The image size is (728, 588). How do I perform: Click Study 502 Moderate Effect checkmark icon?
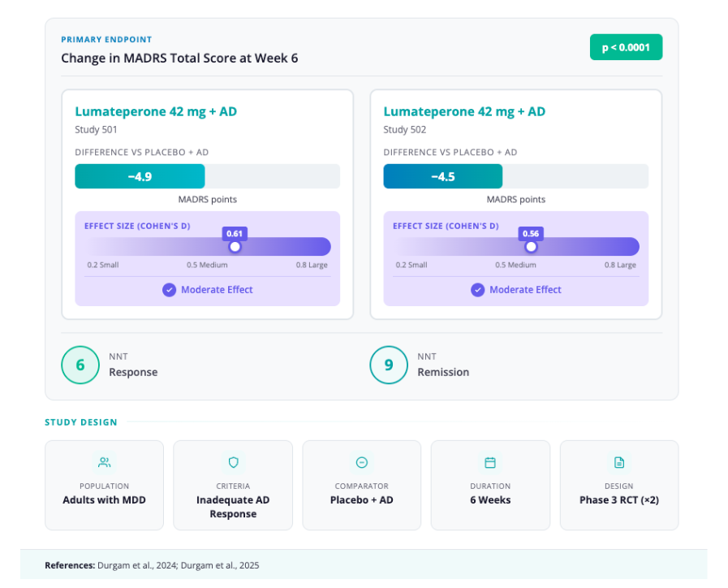click(x=478, y=290)
